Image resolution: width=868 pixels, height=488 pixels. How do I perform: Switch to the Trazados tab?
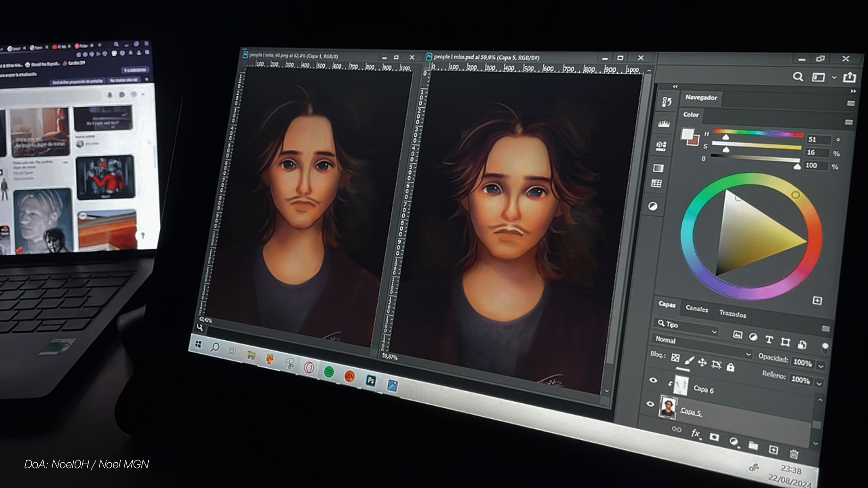[x=732, y=314]
